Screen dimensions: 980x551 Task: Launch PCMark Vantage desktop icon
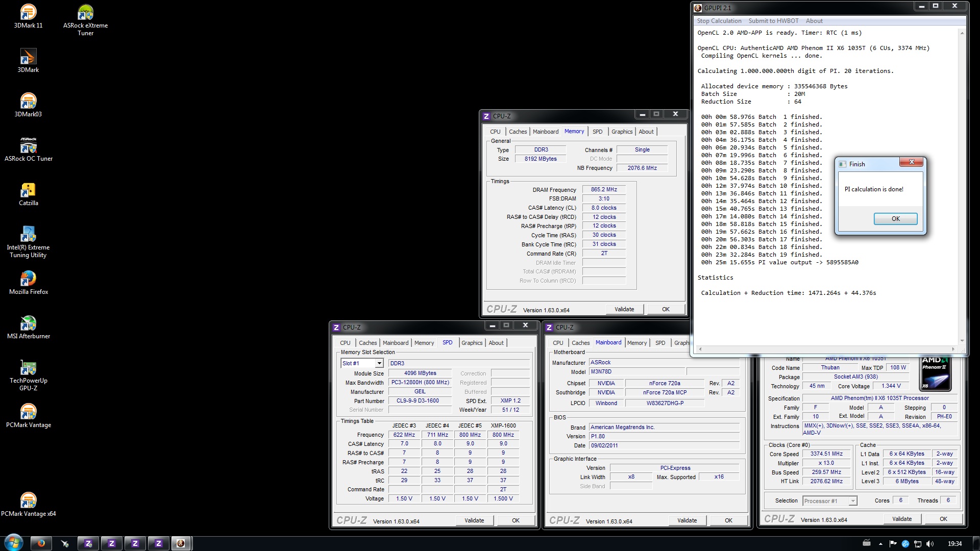coord(28,415)
